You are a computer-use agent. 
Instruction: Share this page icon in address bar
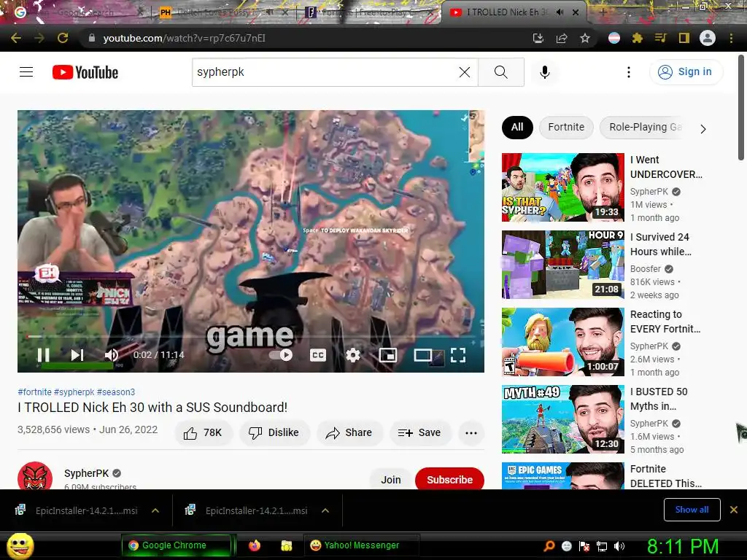tap(562, 38)
